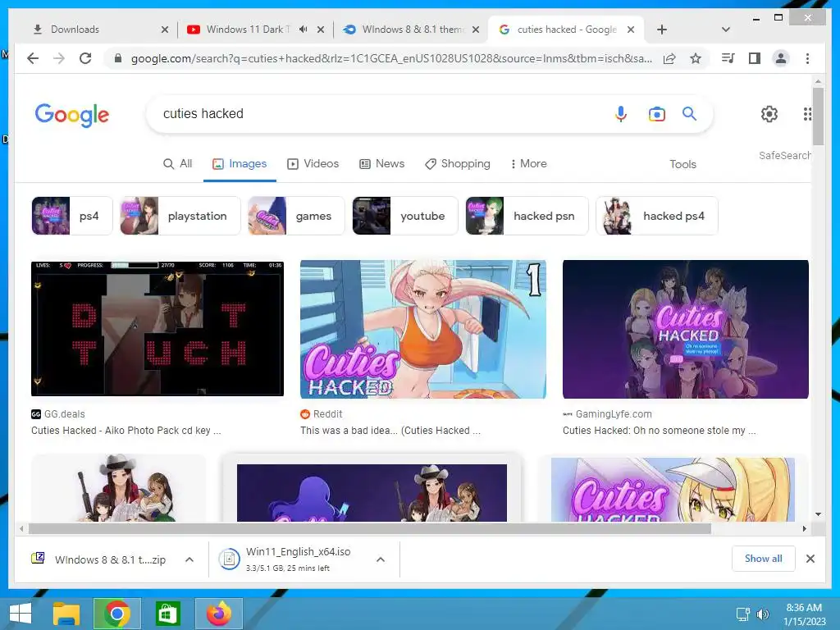Image resolution: width=840 pixels, height=630 pixels.
Task: Open the GG.deals image result thumbnail
Action: (157, 329)
